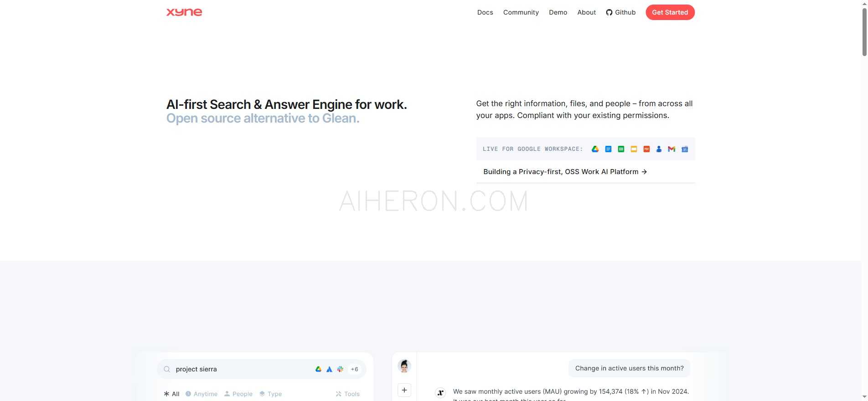
Task: Open the Demo link
Action: point(558,12)
